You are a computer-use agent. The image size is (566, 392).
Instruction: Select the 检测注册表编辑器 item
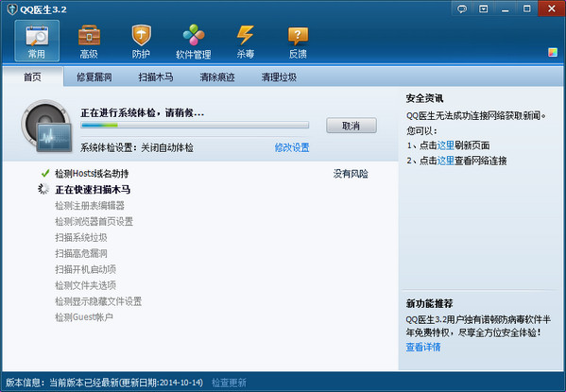click(90, 206)
